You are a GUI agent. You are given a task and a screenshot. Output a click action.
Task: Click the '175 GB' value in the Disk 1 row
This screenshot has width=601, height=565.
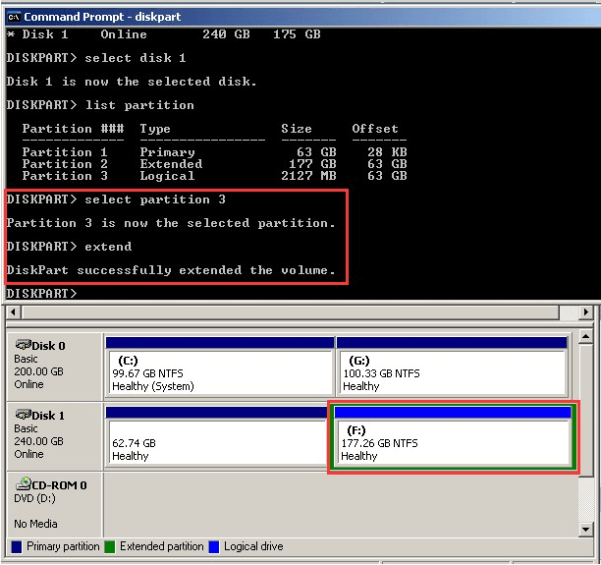click(297, 34)
